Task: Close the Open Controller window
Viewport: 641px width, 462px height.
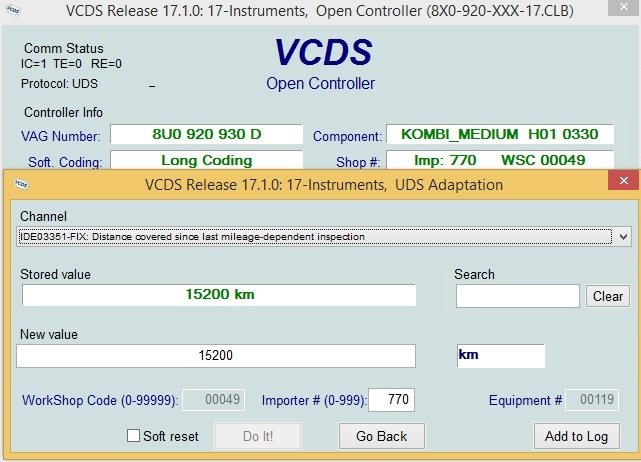Action: click(x=623, y=7)
